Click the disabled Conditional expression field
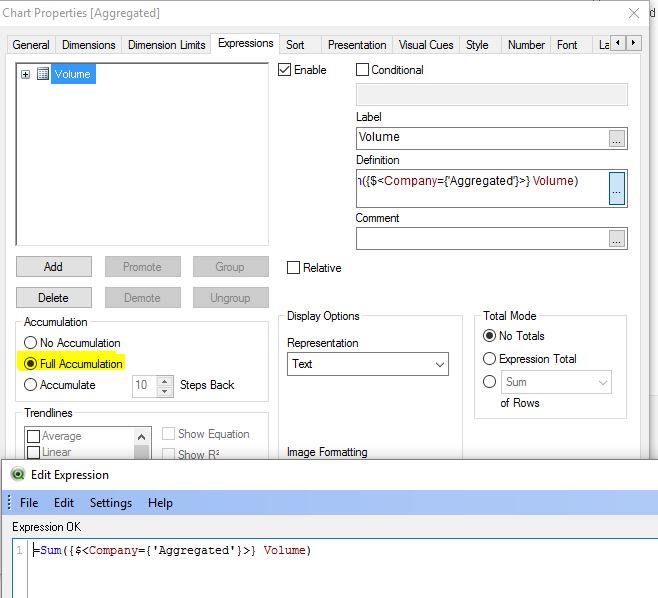Image resolution: width=658 pixels, height=598 pixels. click(492, 94)
